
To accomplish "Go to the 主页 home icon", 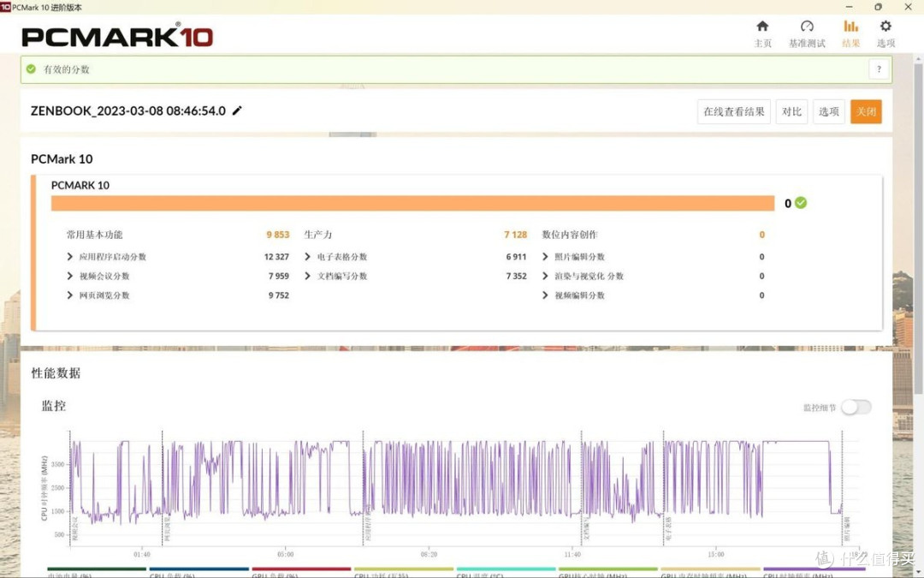I will tap(762, 27).
